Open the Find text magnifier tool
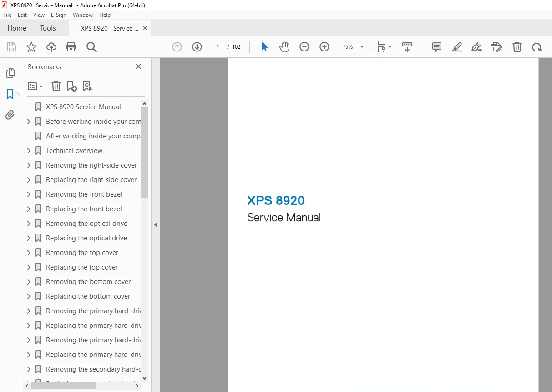This screenshot has width=552, height=392. pyautogui.click(x=91, y=47)
